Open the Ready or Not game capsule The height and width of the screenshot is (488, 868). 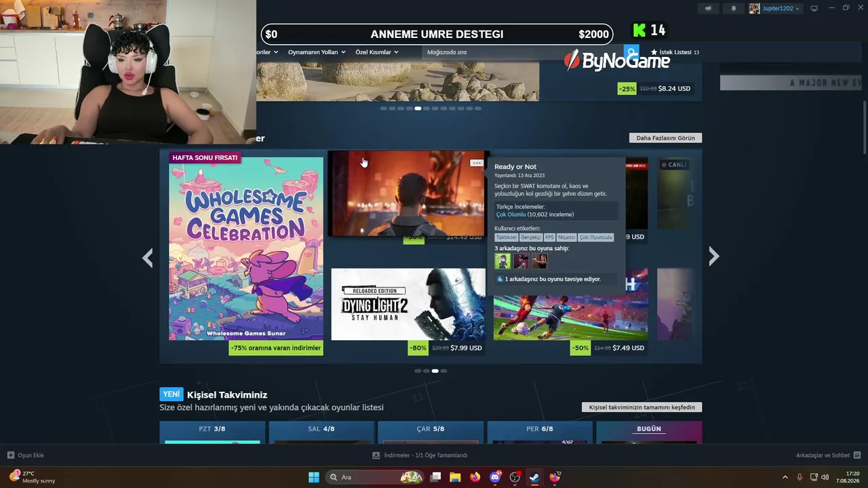[x=407, y=194]
